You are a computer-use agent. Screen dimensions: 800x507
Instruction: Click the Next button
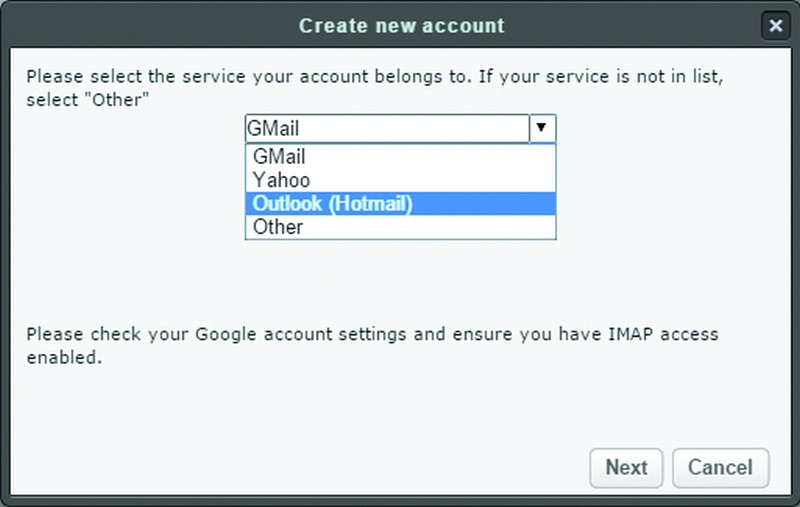(x=626, y=468)
